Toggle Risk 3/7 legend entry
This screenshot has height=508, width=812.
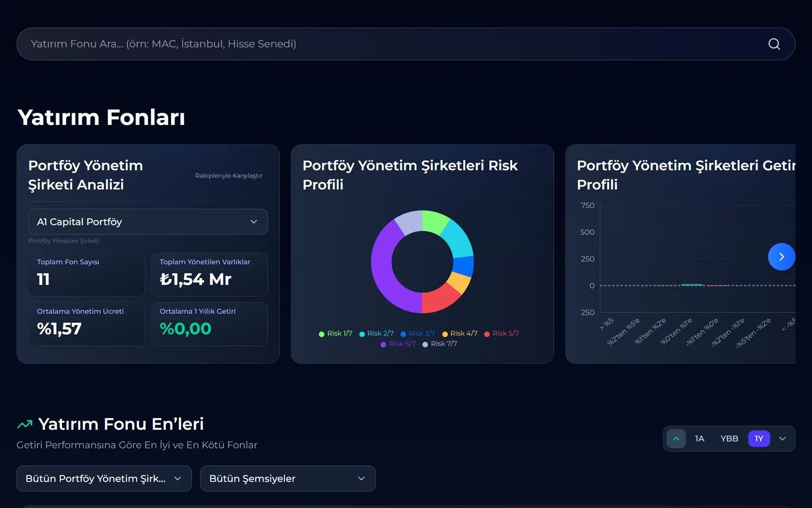pyautogui.click(x=418, y=333)
